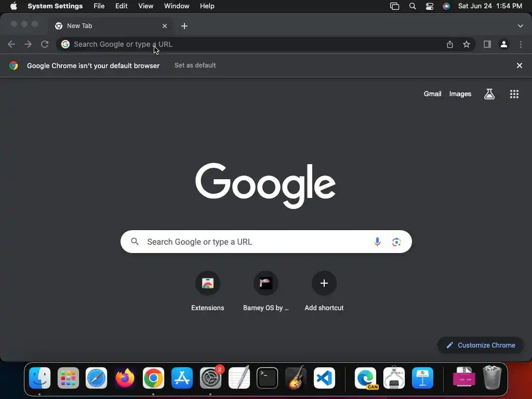Open Finder from the Dock
The height and width of the screenshot is (399, 532).
click(39, 378)
